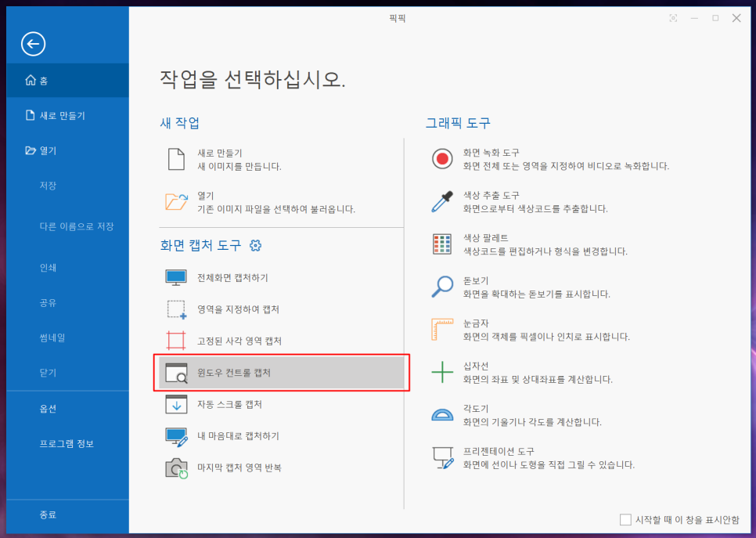Click the 화면 녹화 도구 title text
Screen dimensions: 756x538
[x=491, y=153]
